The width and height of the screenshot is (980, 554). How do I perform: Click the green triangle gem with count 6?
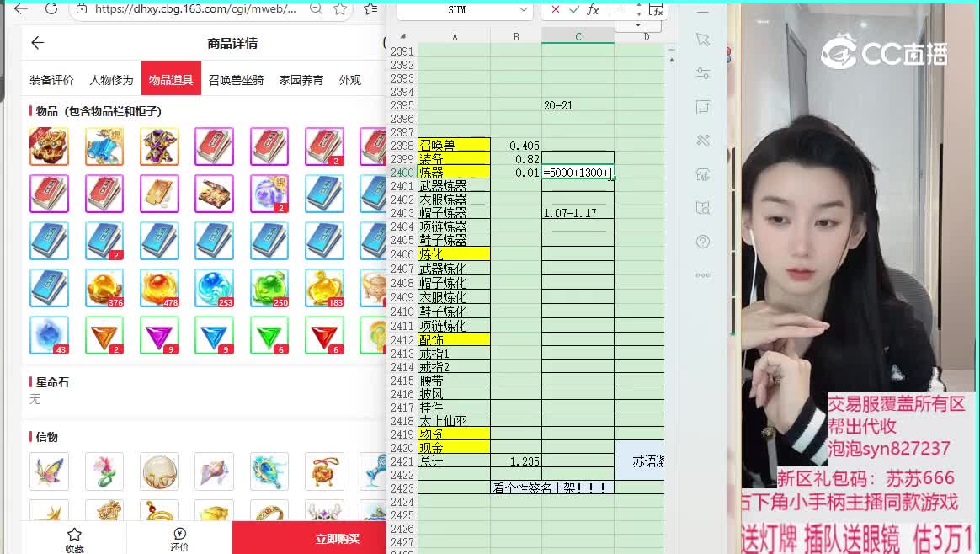click(x=269, y=335)
